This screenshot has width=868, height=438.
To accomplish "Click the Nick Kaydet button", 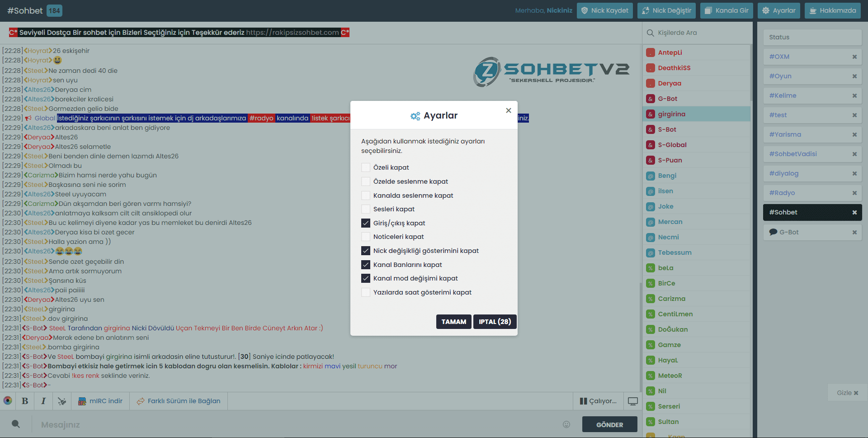I will click(x=605, y=10).
